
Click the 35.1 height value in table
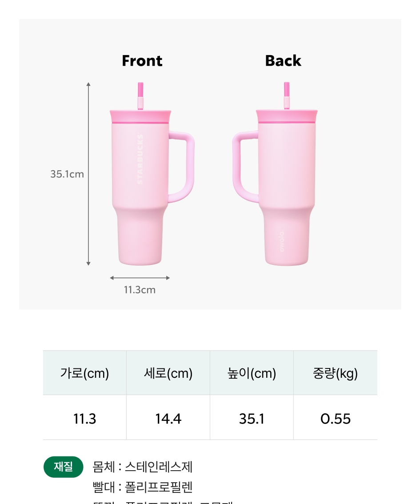[252, 419]
